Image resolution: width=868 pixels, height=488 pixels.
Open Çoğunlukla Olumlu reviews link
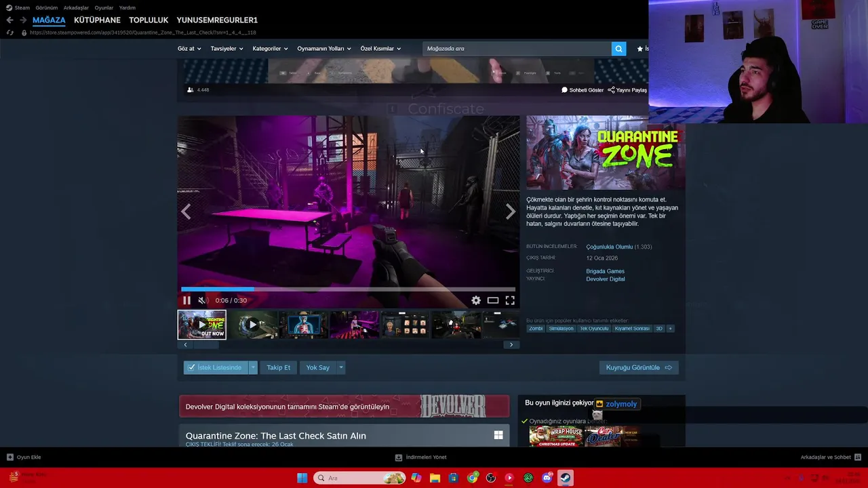609,247
